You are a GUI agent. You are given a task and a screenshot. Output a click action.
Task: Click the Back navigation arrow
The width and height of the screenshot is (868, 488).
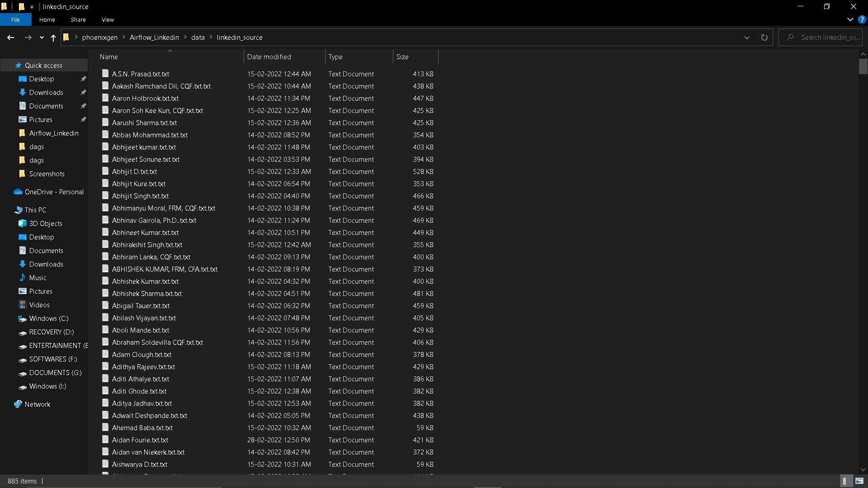click(x=10, y=38)
